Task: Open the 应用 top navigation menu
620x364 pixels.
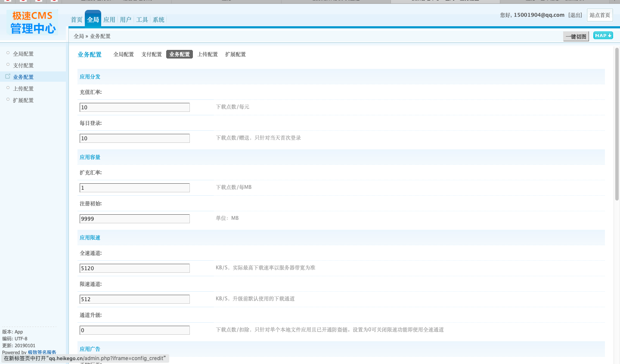Action: (109, 20)
